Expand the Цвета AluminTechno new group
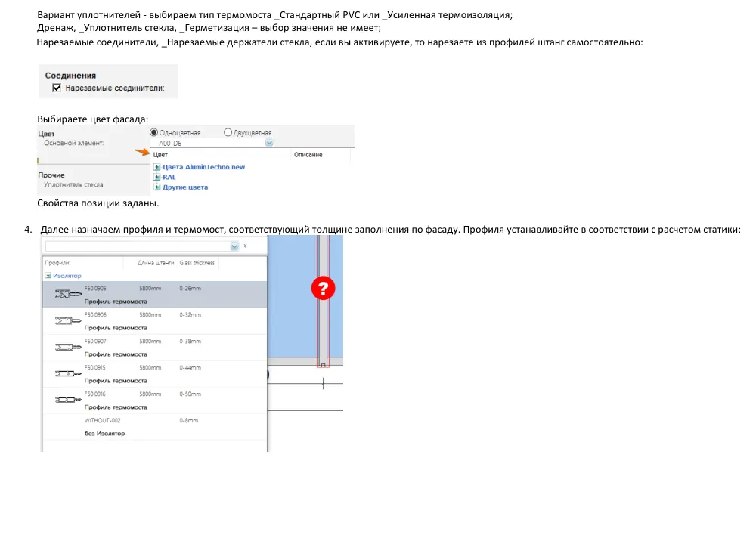The width and height of the screenshot is (756, 535). coord(156,167)
